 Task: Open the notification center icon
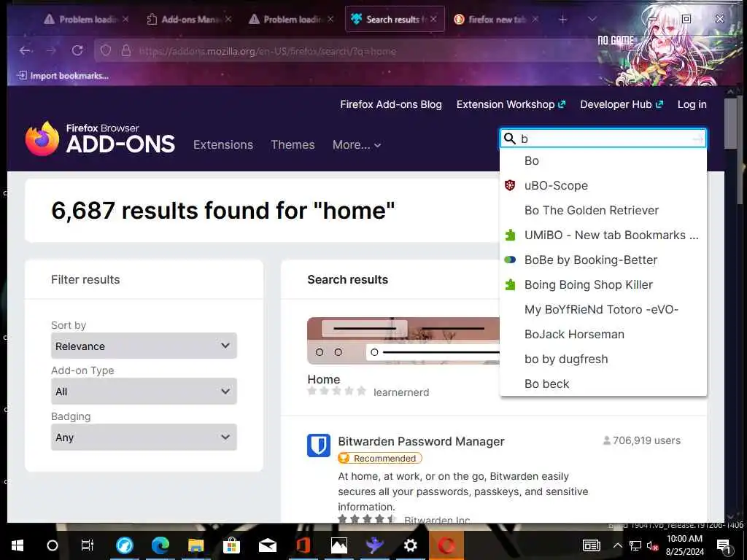[x=724, y=545]
